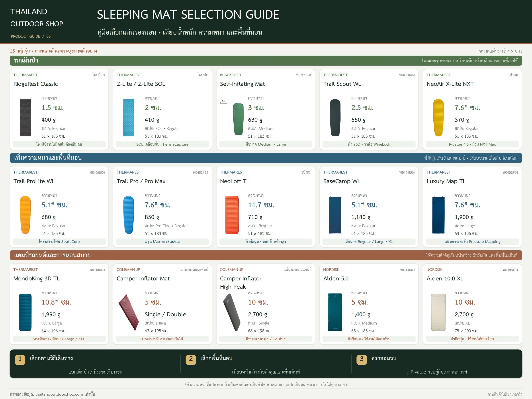Select the orange Trail ProLite WL mat image
Viewport: 532px width, 399px height.
coord(25,215)
